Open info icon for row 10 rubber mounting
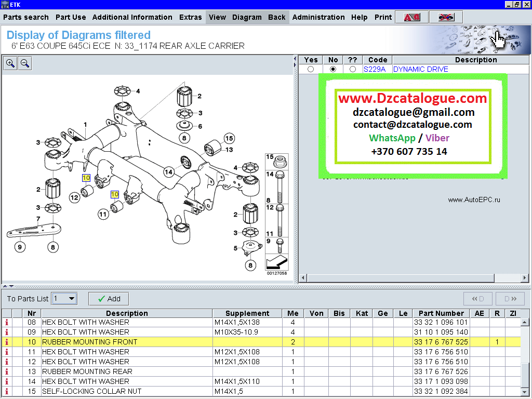Screen dimensions: 532x399 click(x=6, y=342)
